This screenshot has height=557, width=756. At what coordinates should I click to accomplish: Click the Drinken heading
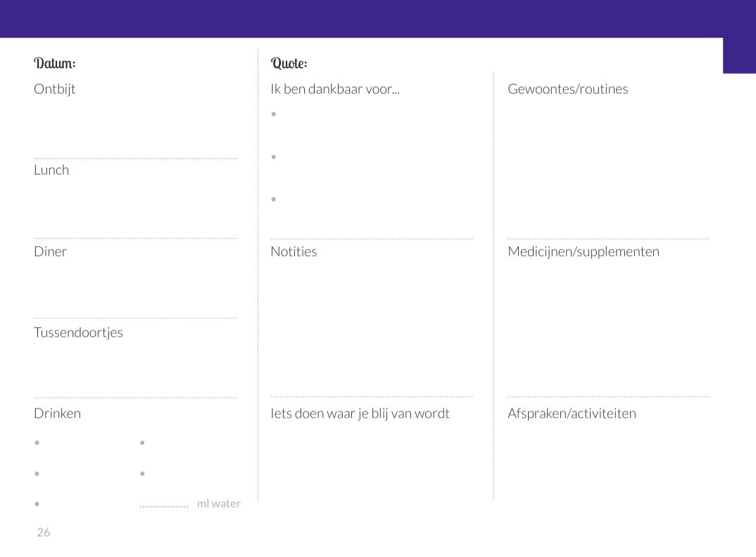58,413
